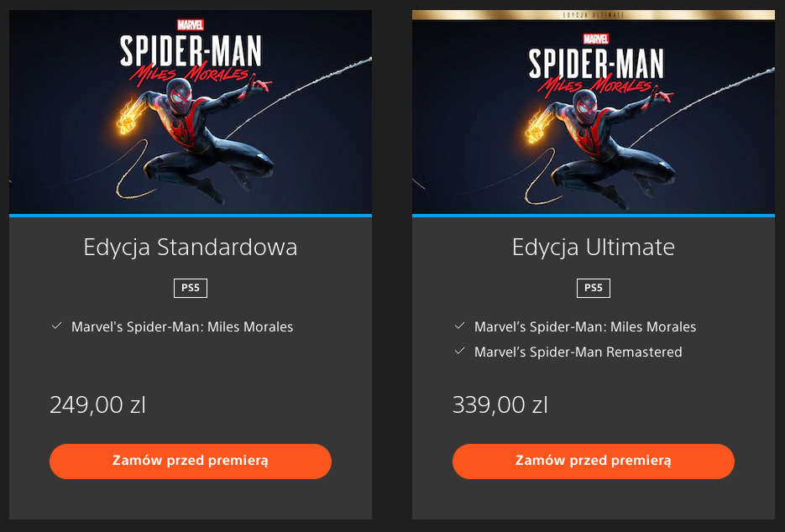
Task: Click the checkmark in the Edycja Standardowa card
Action: pos(56,326)
